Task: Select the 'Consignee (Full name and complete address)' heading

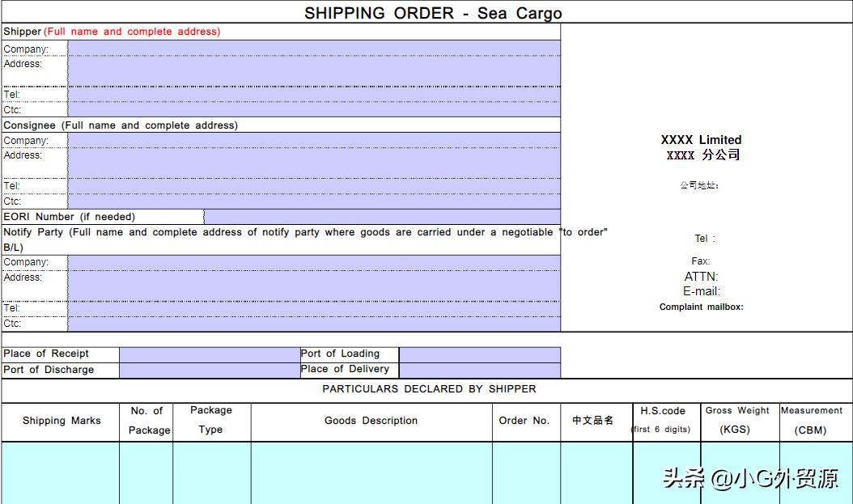Action: (121, 125)
